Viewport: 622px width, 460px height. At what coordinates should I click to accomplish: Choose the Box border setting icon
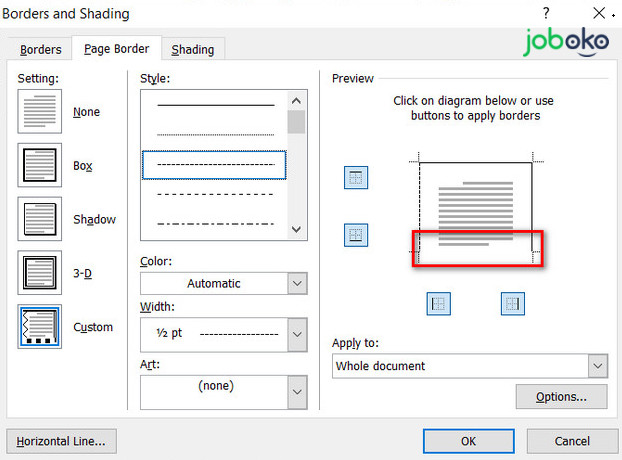coord(40,165)
